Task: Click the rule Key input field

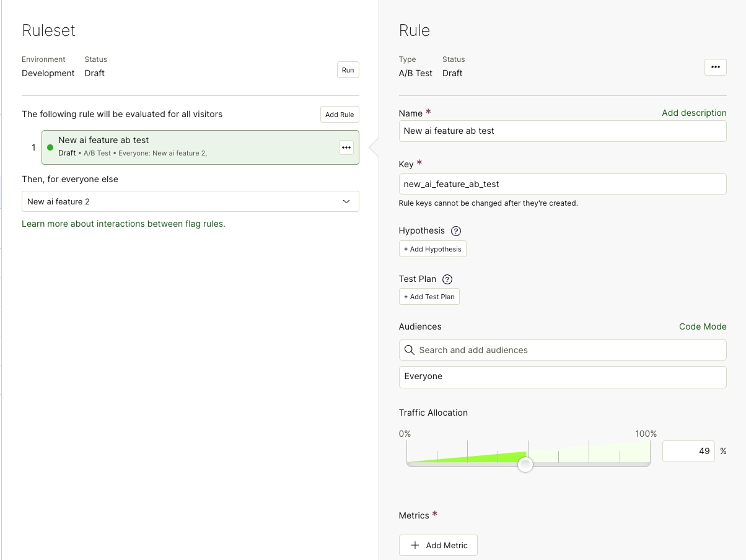Action: point(563,184)
